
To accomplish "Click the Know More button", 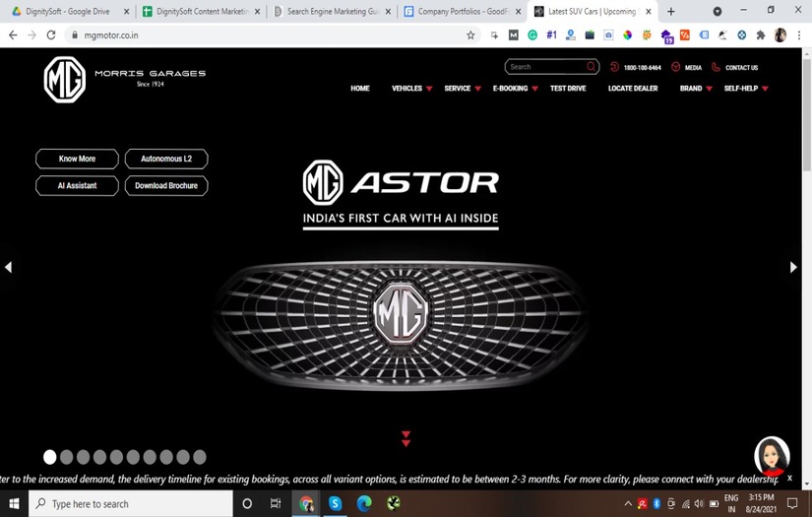I will pos(77,159).
